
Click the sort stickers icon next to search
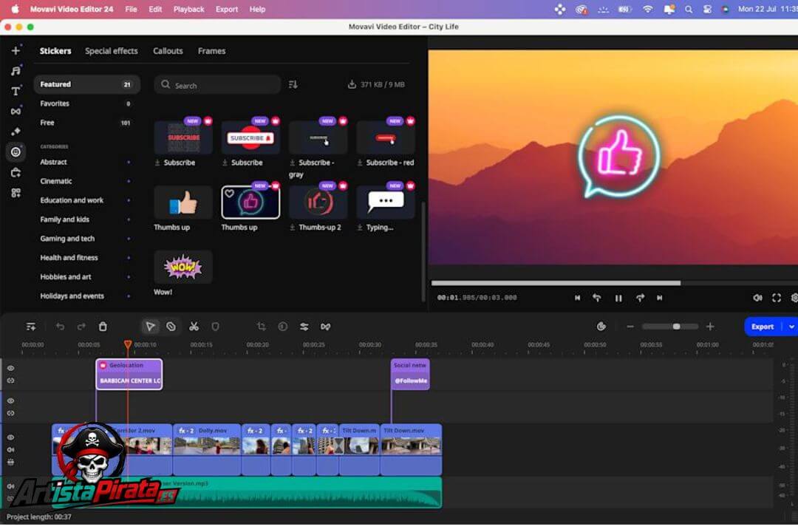pos(293,84)
